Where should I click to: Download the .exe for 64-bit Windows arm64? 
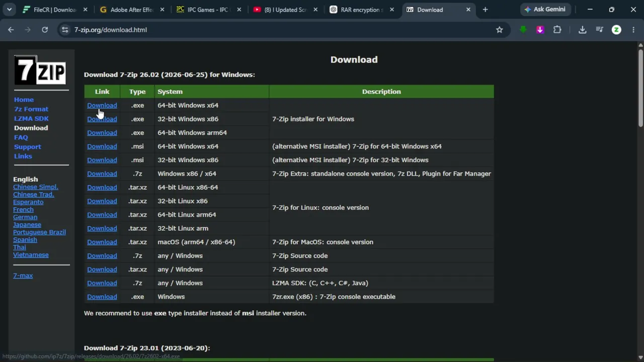click(x=102, y=133)
